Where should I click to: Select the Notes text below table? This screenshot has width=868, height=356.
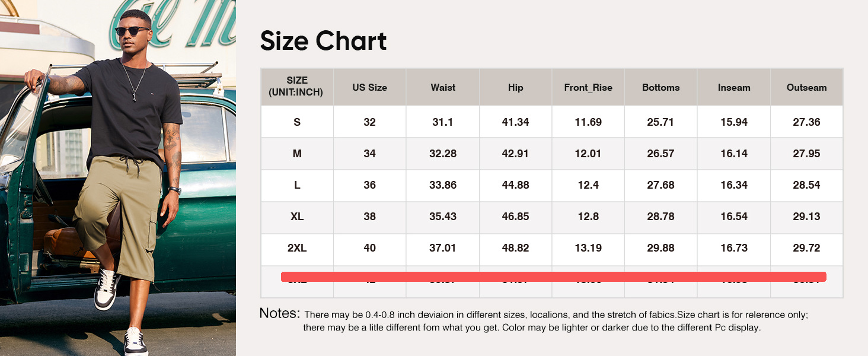(x=534, y=320)
